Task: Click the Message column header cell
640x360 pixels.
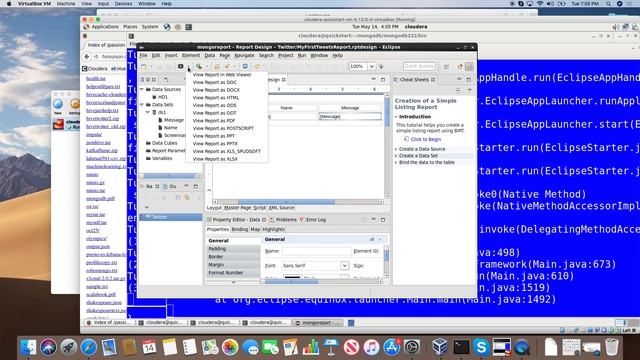Action: tap(350, 108)
